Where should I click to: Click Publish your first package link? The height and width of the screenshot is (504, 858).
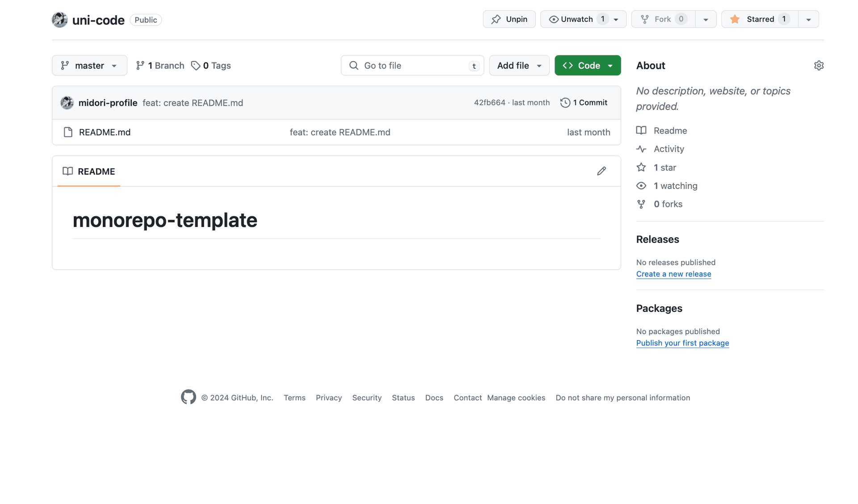682,343
